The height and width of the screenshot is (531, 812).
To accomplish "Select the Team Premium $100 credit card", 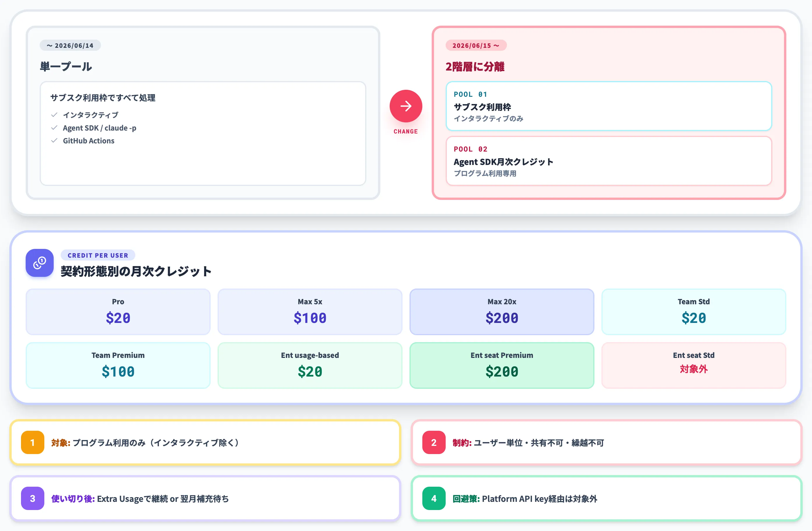I will click(118, 365).
